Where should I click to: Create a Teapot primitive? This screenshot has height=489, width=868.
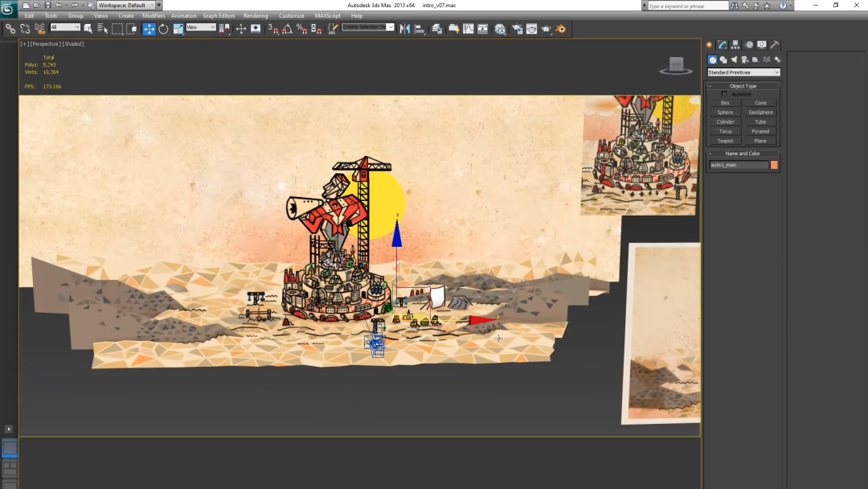tap(725, 142)
